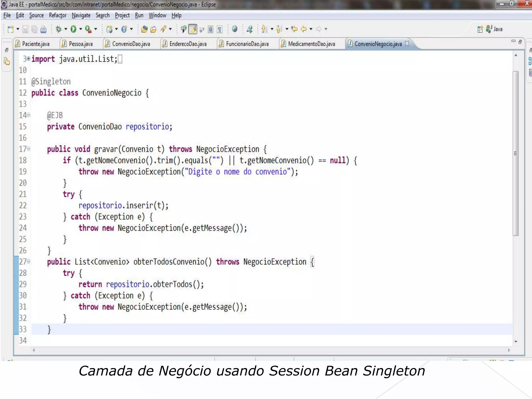Open the Web Browser globe icon

click(x=235, y=29)
